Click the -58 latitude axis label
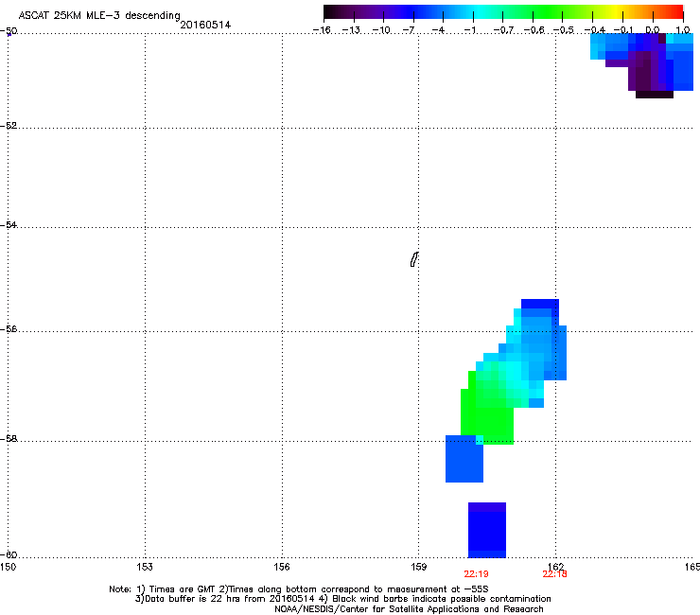The height and width of the screenshot is (615, 700). coord(9,439)
